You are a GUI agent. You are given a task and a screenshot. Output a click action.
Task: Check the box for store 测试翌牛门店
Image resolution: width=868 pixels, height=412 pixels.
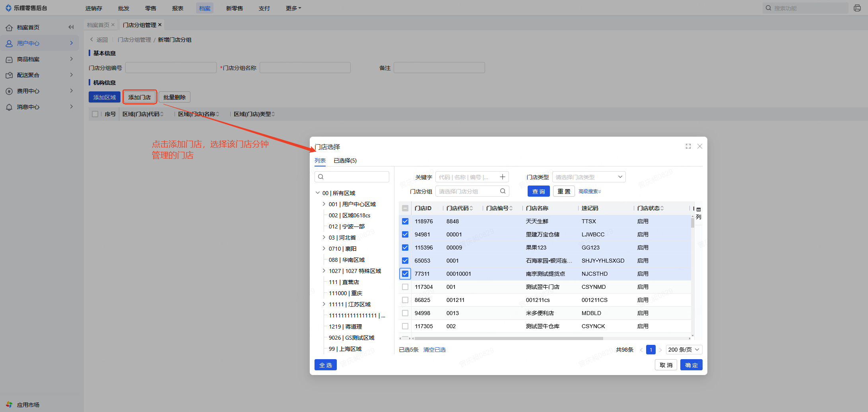click(405, 287)
